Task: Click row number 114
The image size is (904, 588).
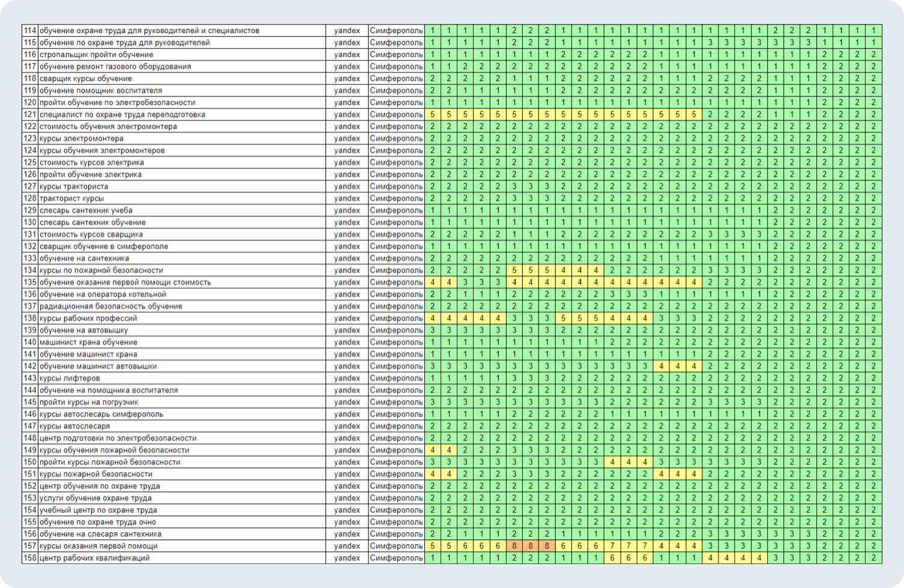Action: (30, 31)
